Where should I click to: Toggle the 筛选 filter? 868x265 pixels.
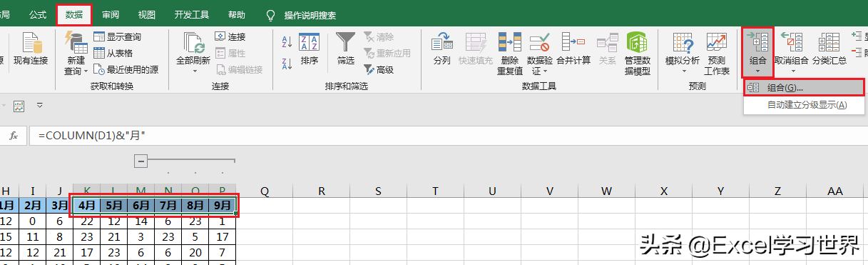pyautogui.click(x=346, y=49)
